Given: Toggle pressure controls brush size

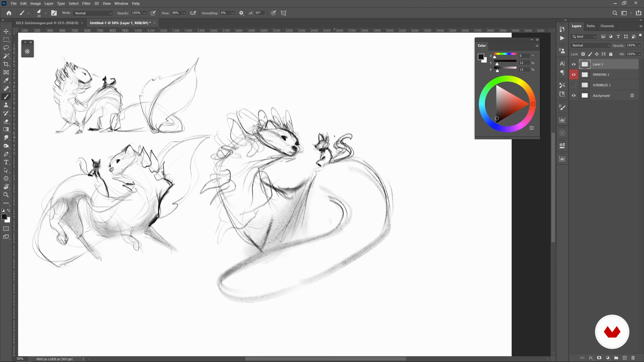Looking at the screenshot, I should [273, 13].
